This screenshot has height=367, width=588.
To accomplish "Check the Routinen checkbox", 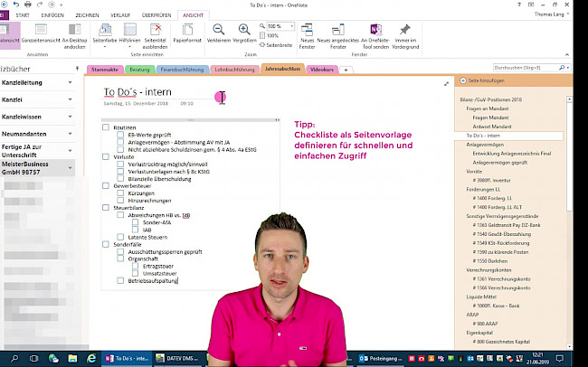I will tap(106, 127).
